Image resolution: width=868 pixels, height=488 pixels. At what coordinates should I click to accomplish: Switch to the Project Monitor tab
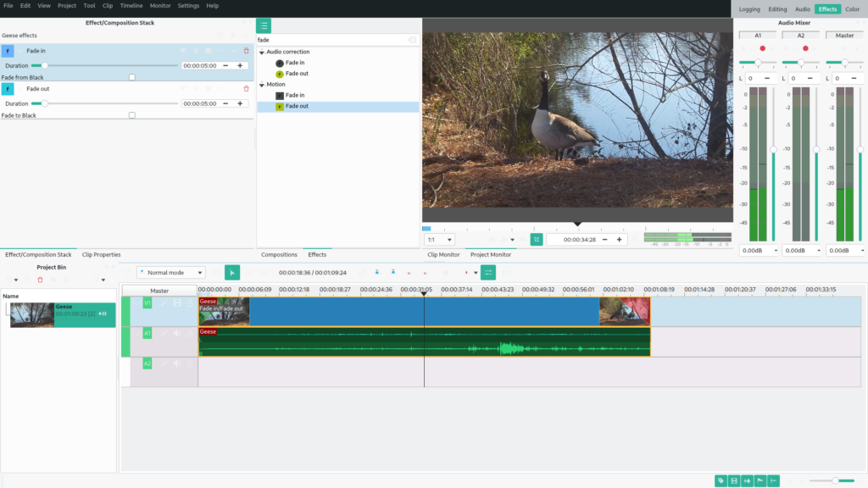pos(491,254)
